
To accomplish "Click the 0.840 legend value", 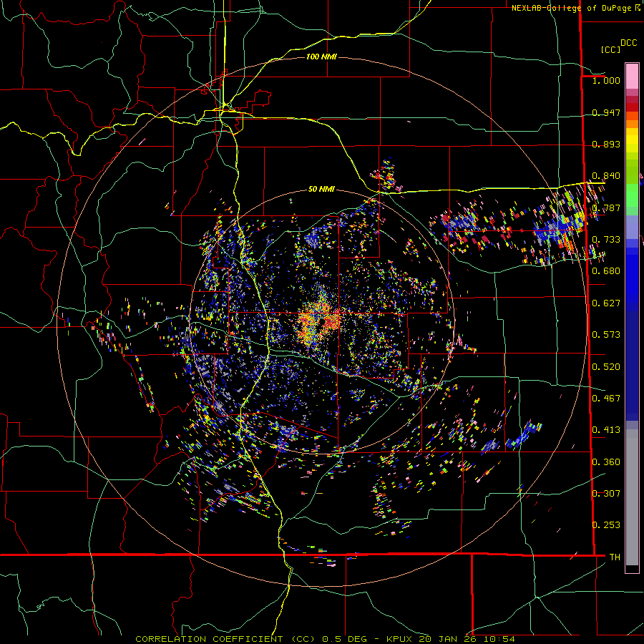I will pyautogui.click(x=606, y=176).
